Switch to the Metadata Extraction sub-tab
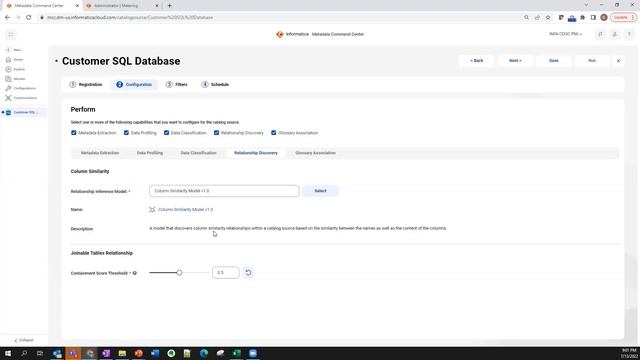 (x=100, y=153)
